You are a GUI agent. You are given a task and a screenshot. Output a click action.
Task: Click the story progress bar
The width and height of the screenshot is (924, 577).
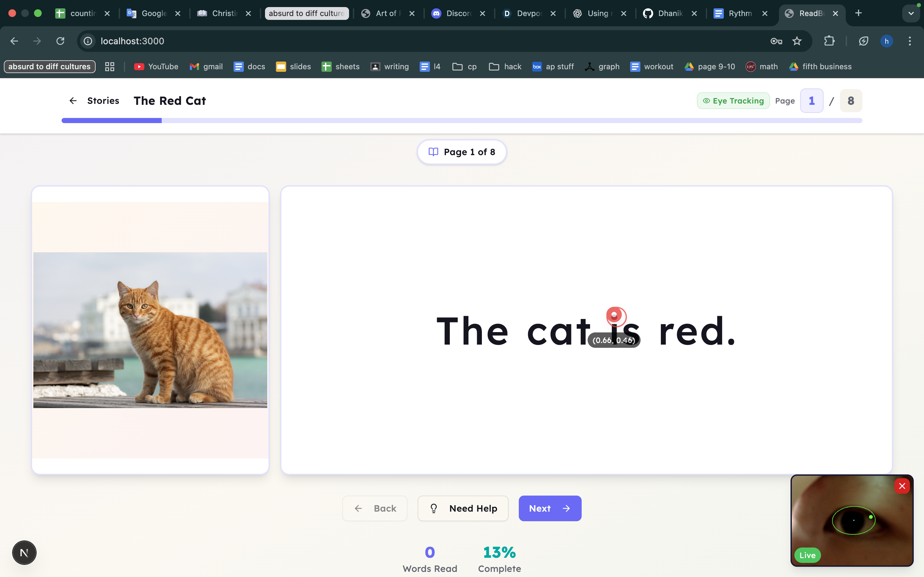(x=462, y=121)
